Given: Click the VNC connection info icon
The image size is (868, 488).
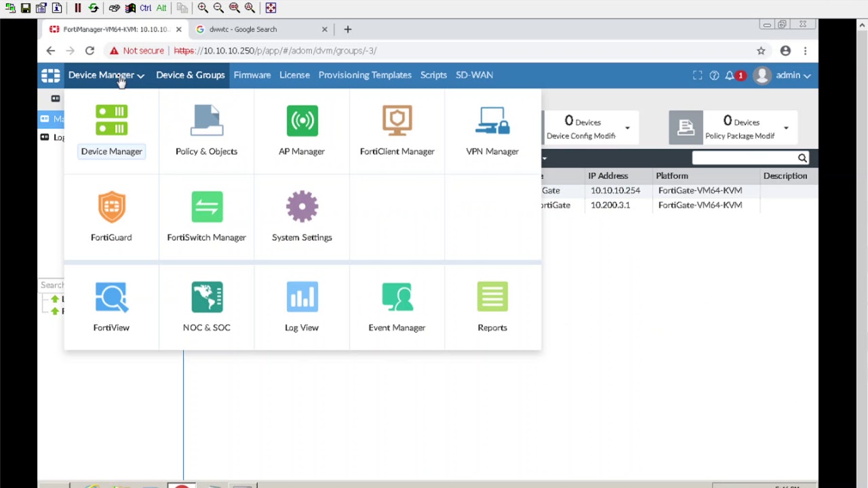Looking at the screenshot, I should click(56, 8).
